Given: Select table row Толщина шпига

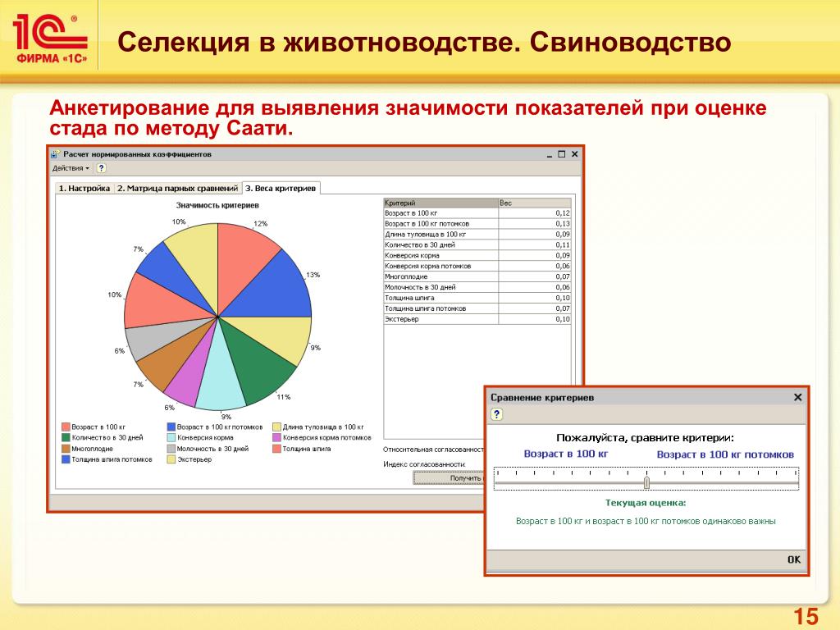Looking at the screenshot, I should [x=477, y=298].
